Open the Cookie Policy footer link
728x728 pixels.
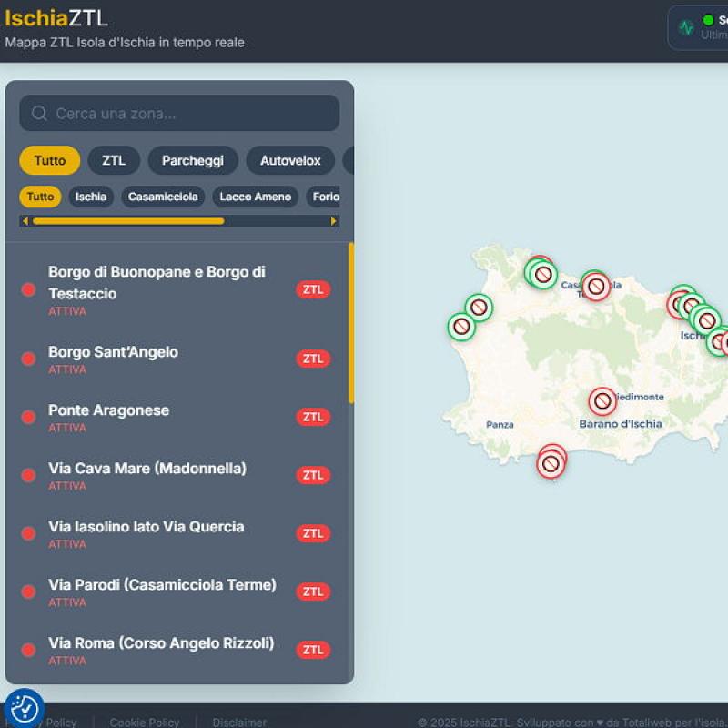(144, 723)
